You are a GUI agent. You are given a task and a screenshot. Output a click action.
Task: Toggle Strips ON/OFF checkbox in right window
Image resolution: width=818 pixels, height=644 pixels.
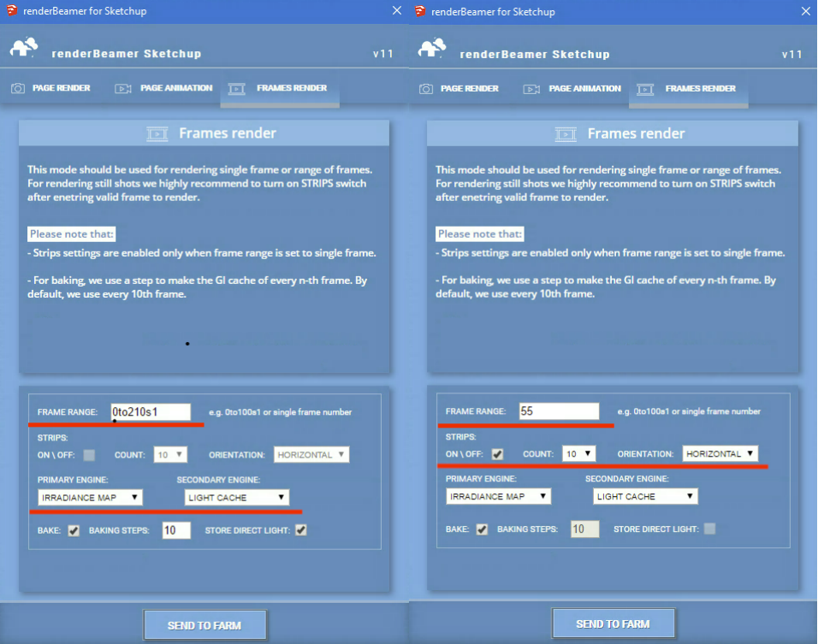(498, 454)
